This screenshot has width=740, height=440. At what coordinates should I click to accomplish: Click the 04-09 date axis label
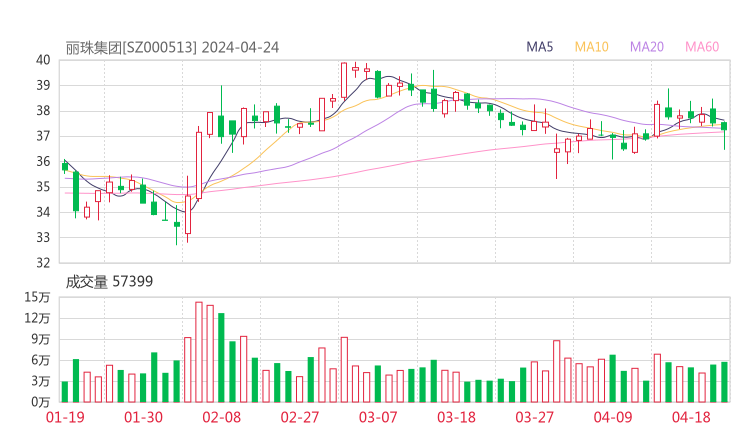point(613,417)
